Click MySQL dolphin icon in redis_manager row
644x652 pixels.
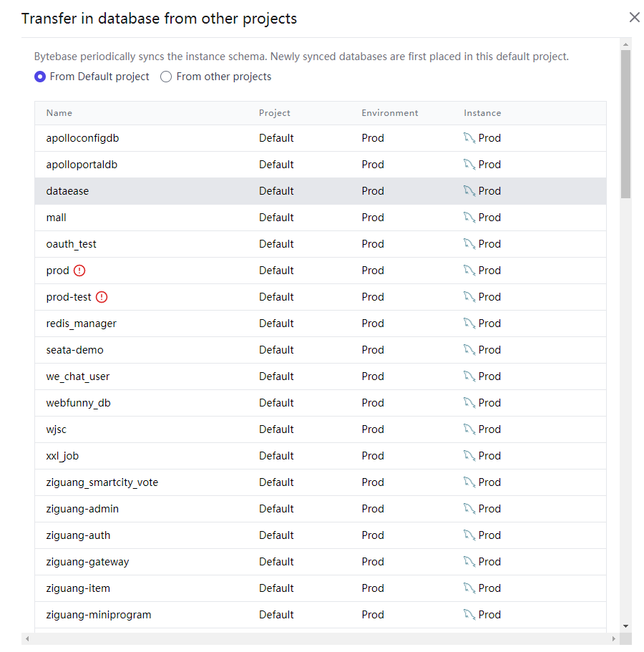[469, 323]
